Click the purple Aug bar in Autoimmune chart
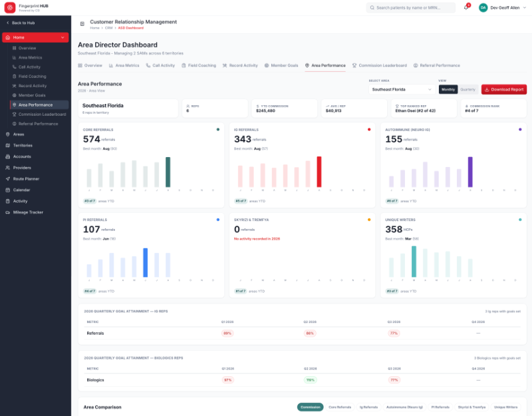This screenshot has height=416, width=532. (470, 172)
